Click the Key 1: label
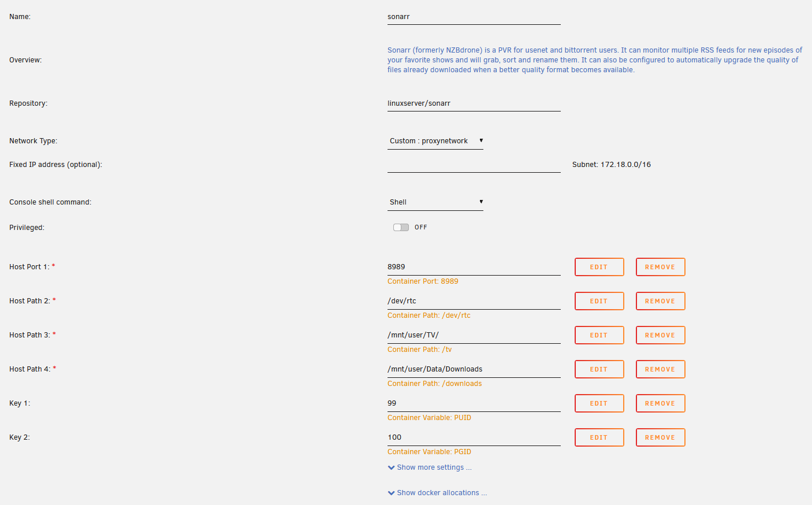 tap(20, 403)
